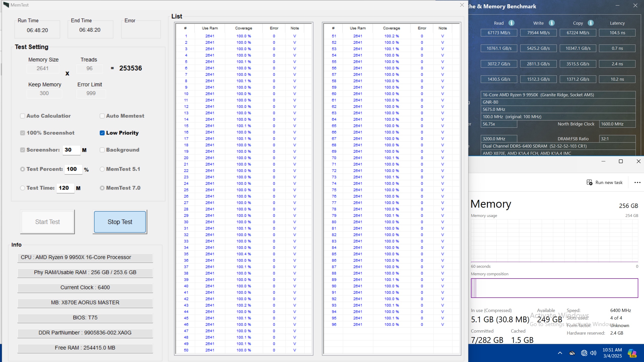644x362 pixels.
Task: Click the End Time value 06:48:20
Action: pos(90,30)
